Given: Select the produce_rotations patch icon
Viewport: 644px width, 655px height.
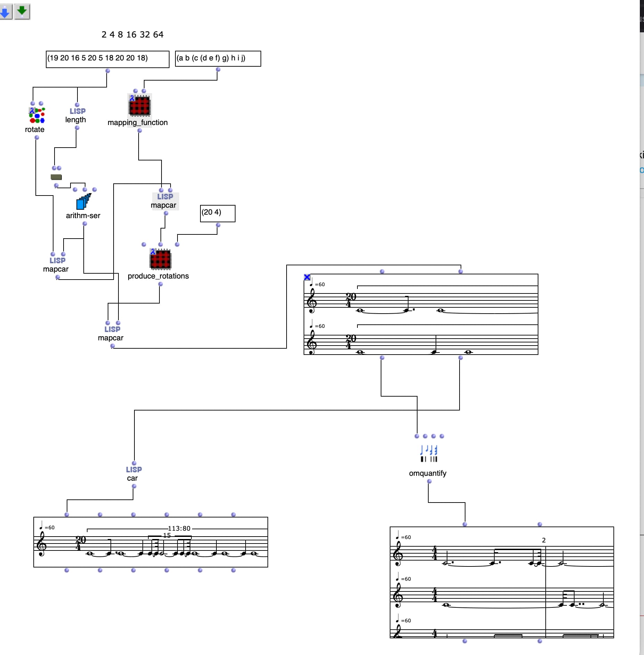Looking at the screenshot, I should [160, 259].
